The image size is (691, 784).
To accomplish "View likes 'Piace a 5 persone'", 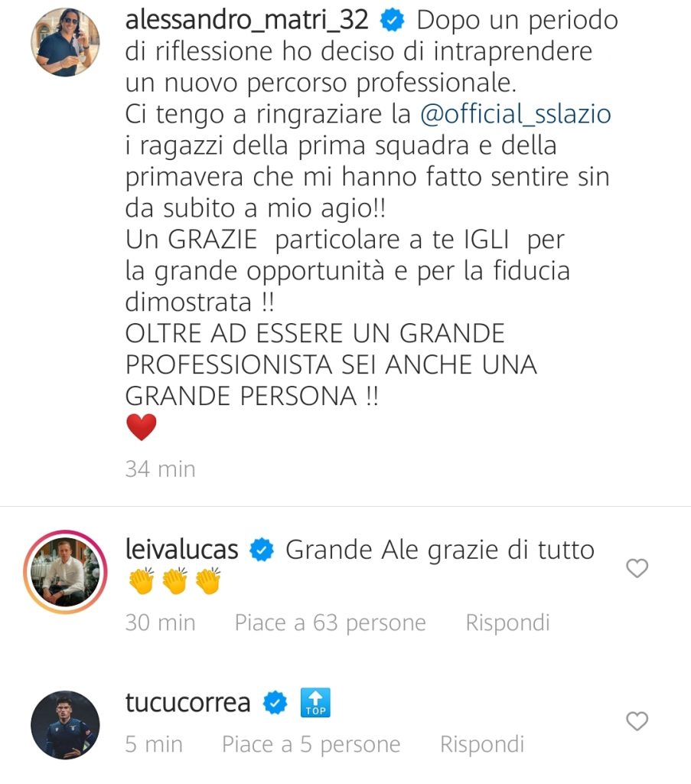I will coord(311,744).
